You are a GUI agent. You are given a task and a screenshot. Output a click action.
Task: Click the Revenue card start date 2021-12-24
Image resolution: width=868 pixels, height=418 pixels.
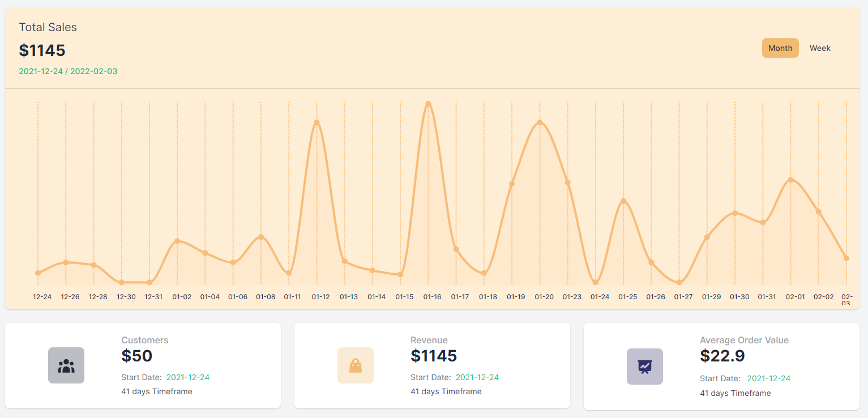pyautogui.click(x=477, y=377)
